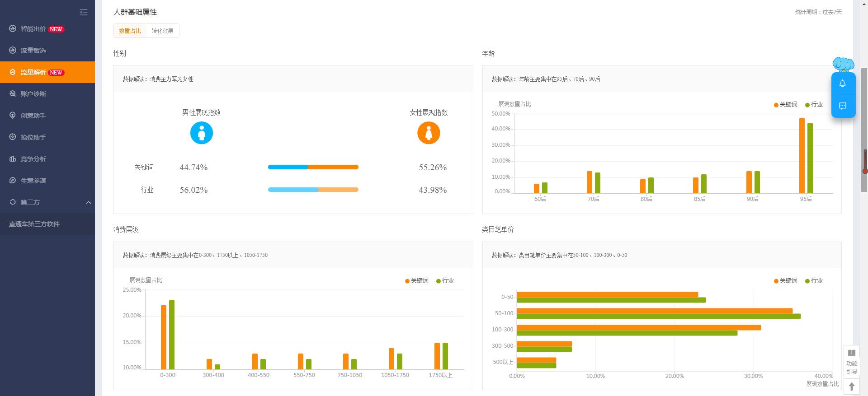Toggle 行业 legend in 类目笔单价 chart
The height and width of the screenshot is (396, 868).
pos(814,280)
